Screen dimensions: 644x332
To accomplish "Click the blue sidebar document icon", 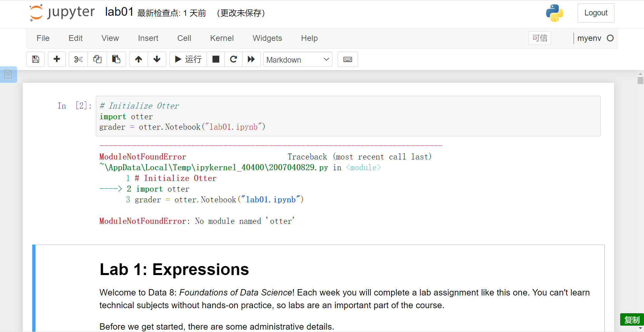I will (x=8, y=74).
